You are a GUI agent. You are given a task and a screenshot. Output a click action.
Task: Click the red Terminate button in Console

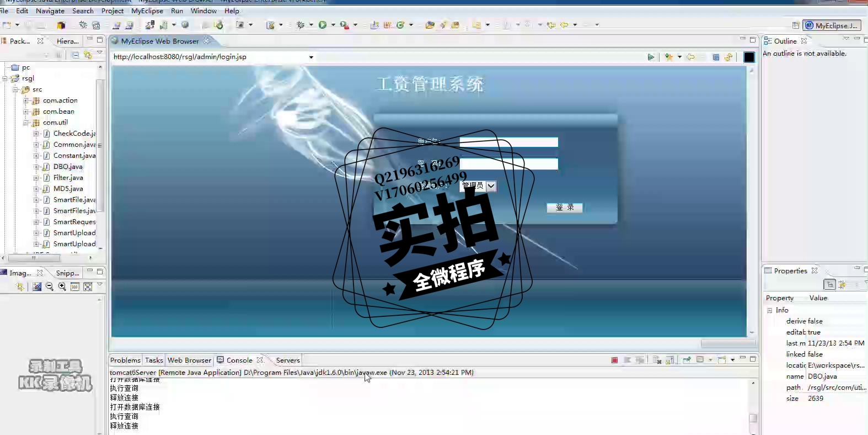pos(615,360)
